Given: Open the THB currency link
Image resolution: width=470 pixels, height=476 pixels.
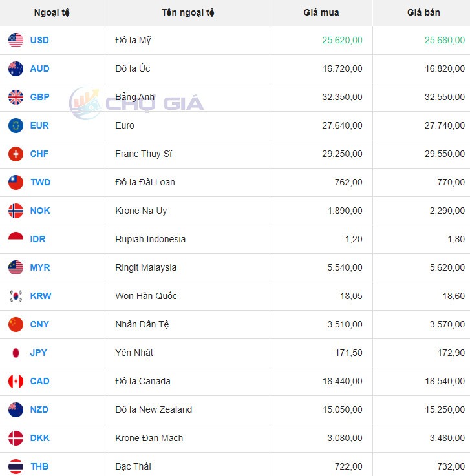Looking at the screenshot, I should click(x=39, y=466).
